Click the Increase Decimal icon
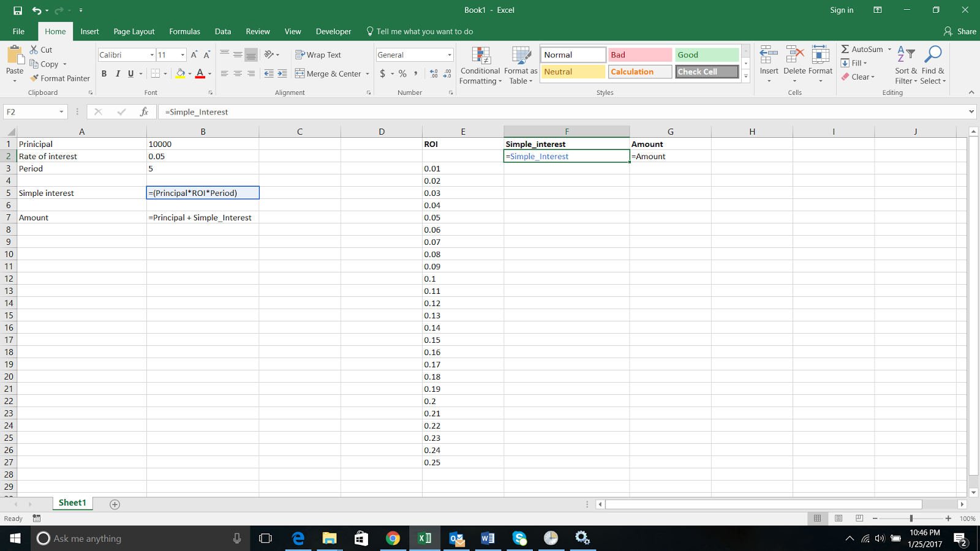Viewport: 980px width, 551px height. point(435,73)
